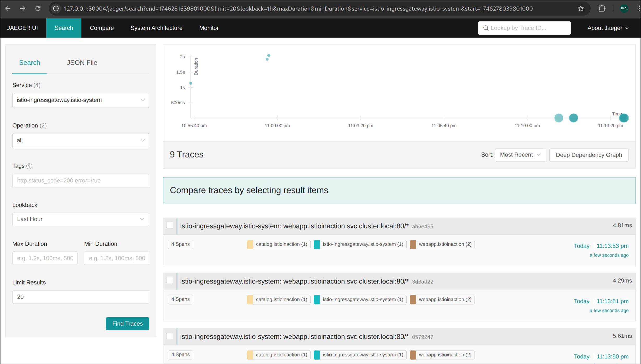
Task: Click webapp.istioinaction (2) tag in trace 0579247
Action: click(x=442, y=355)
